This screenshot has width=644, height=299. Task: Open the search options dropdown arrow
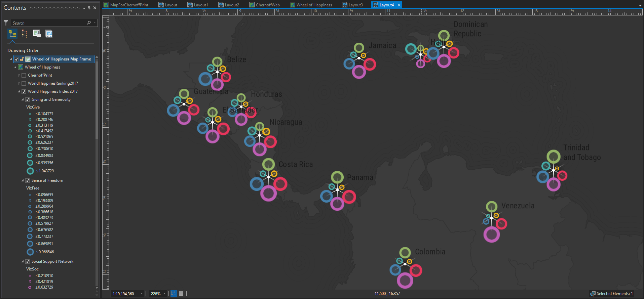coord(95,23)
